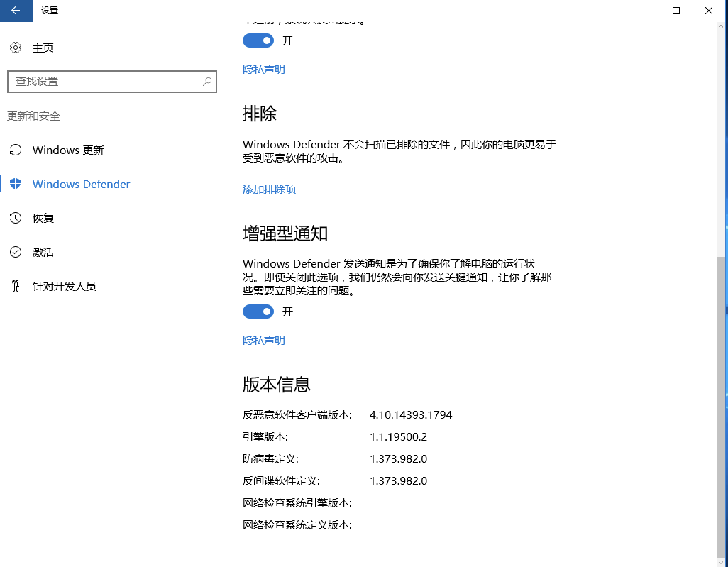Image resolution: width=728 pixels, height=567 pixels.
Task: Open the 激活 section
Action: 43,252
